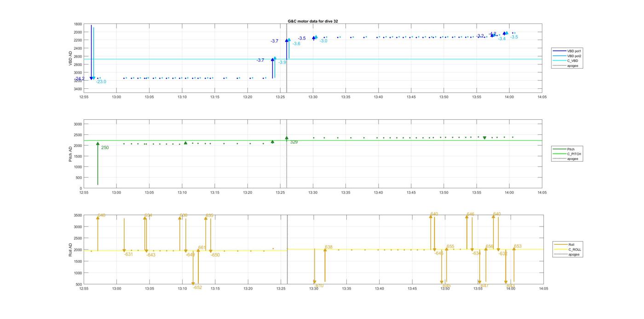Click the '638' roll data label

tap(328, 247)
